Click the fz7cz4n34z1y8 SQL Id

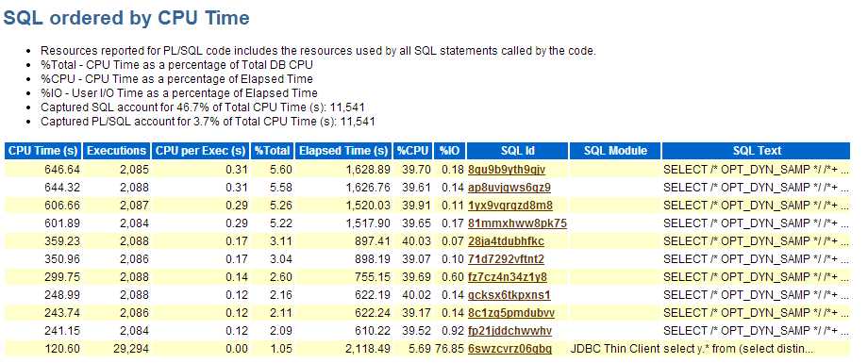click(x=507, y=277)
